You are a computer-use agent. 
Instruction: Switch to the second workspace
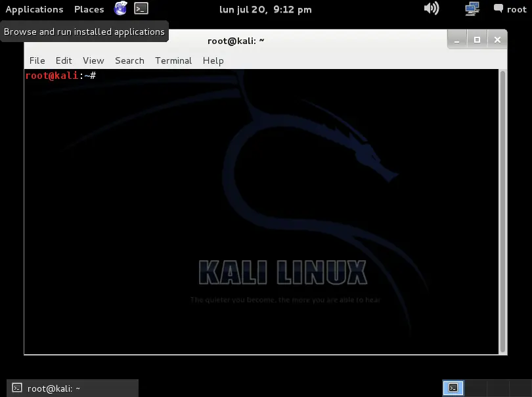point(476,388)
